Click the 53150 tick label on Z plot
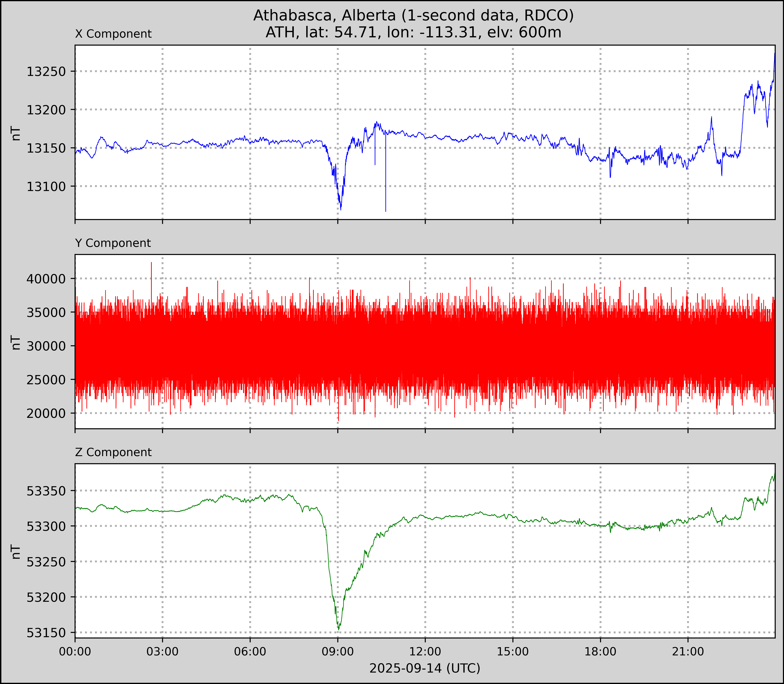784x684 pixels. [46, 633]
